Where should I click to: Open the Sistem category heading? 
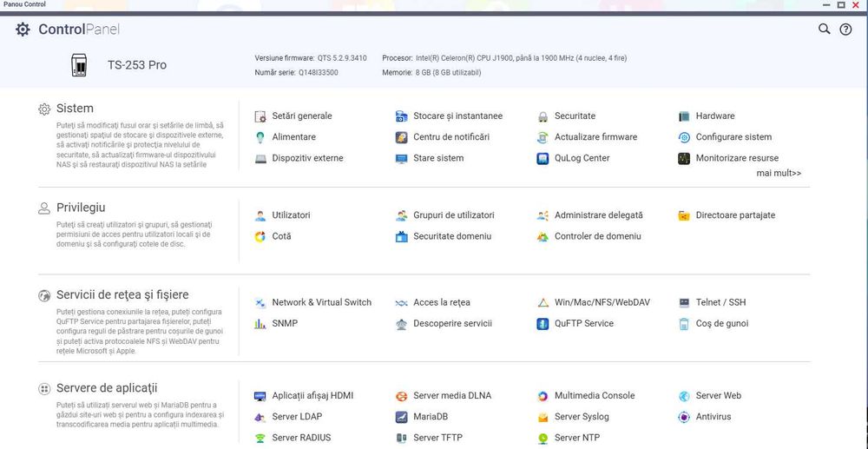click(x=75, y=109)
